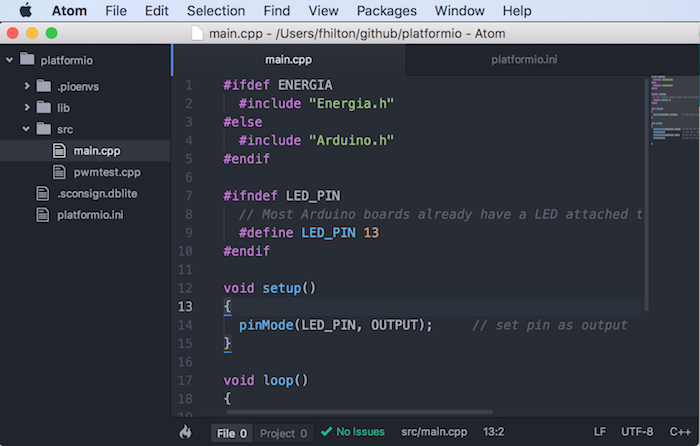This screenshot has height=446, width=700.
Task: Switch to the main.cpp tab
Action: pos(289,60)
